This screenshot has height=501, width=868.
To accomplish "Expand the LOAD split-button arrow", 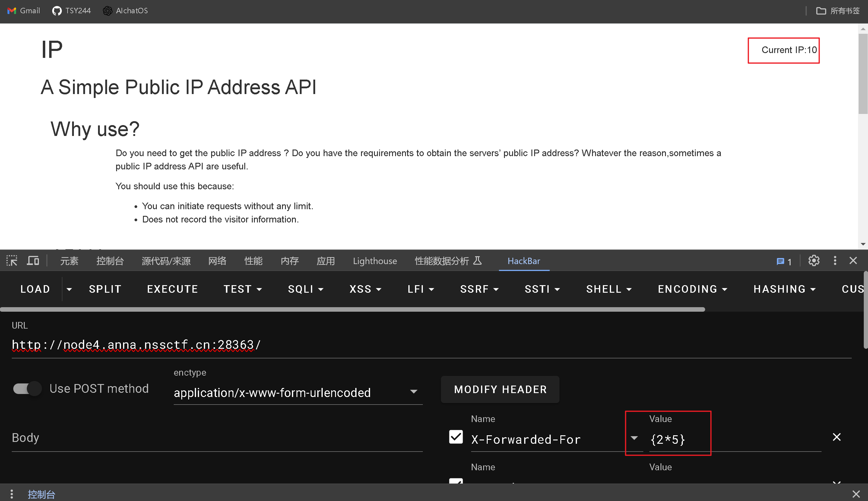I will tap(69, 289).
